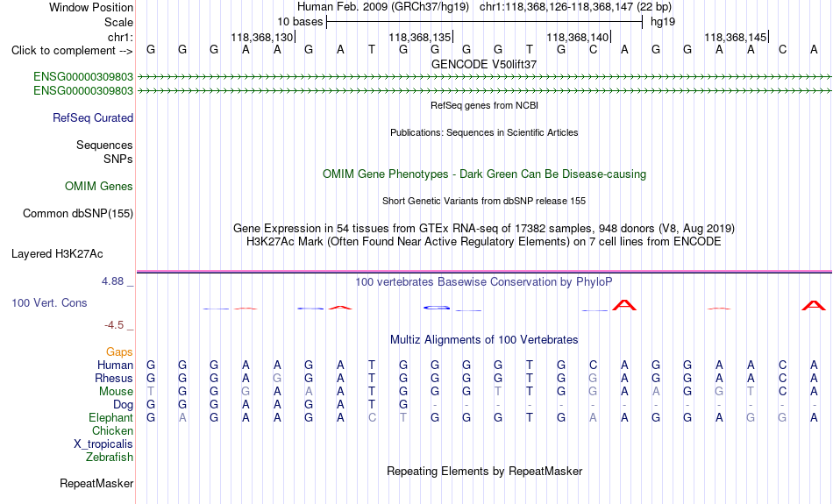Click the Chicken species label
The image size is (833, 504).
pyautogui.click(x=112, y=430)
